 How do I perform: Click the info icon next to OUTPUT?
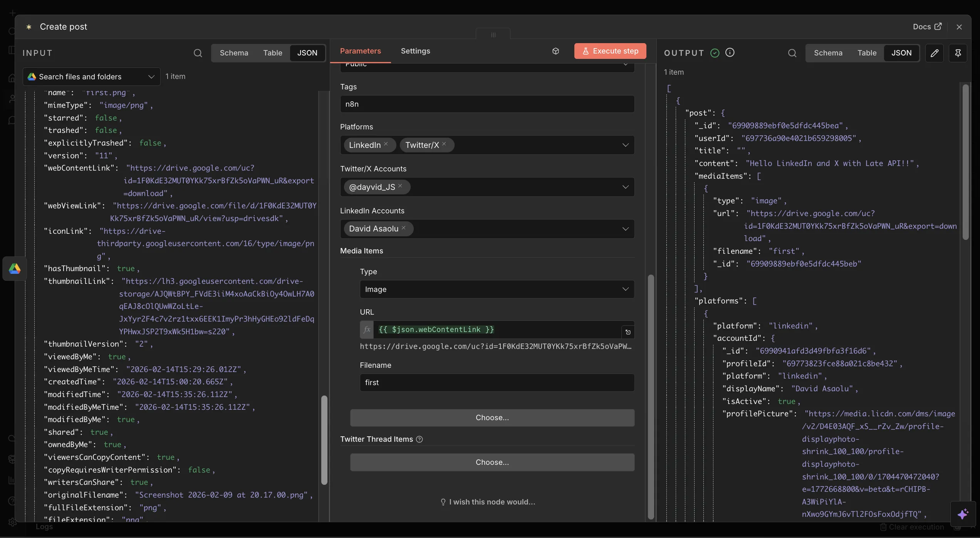[730, 53]
